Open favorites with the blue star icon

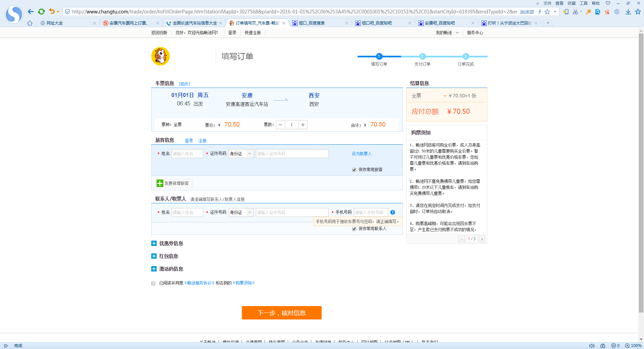[x=638, y=12]
